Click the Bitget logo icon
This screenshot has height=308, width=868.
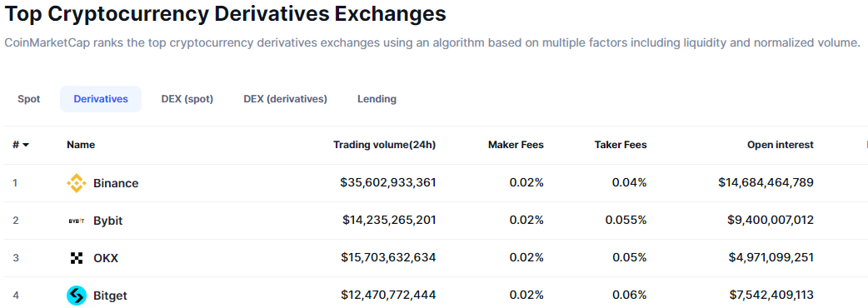[77, 296]
